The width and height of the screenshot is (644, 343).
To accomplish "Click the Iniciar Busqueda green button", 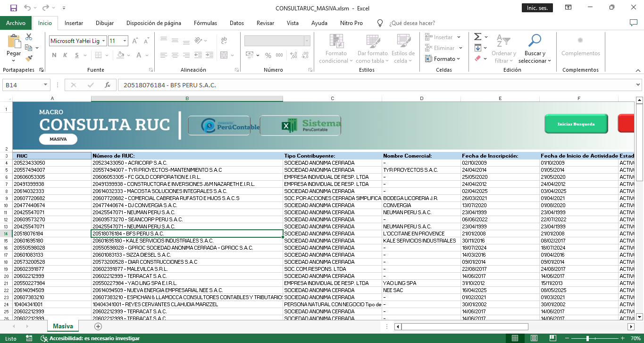I will 576,124.
